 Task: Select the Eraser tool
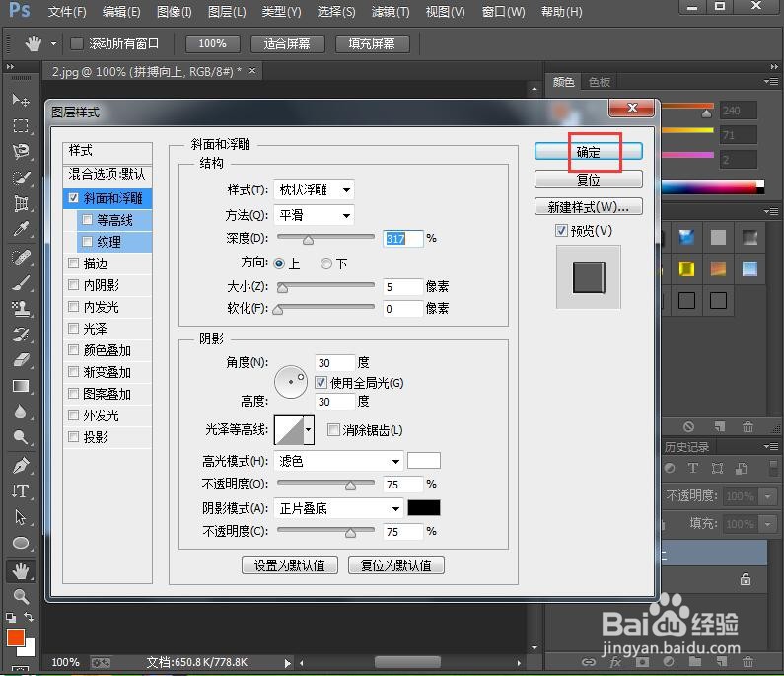[20, 360]
